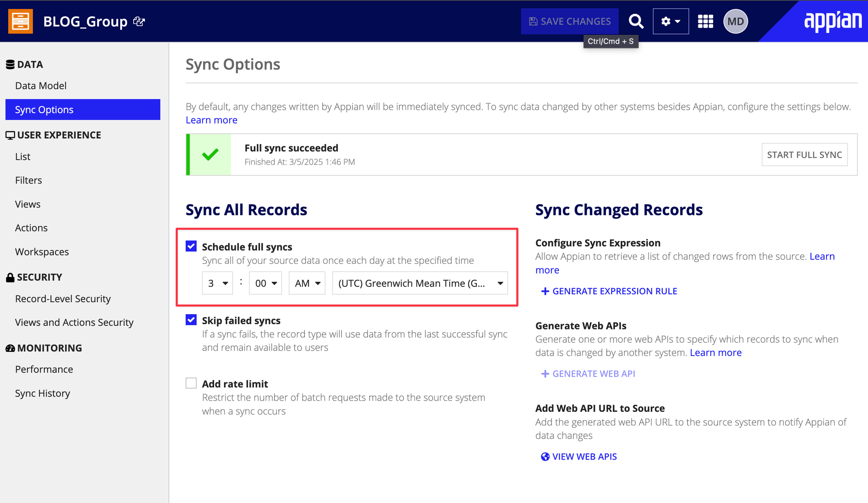Image resolution: width=868 pixels, height=503 pixels.
Task: Expand the AM/PM selector
Action: click(307, 283)
